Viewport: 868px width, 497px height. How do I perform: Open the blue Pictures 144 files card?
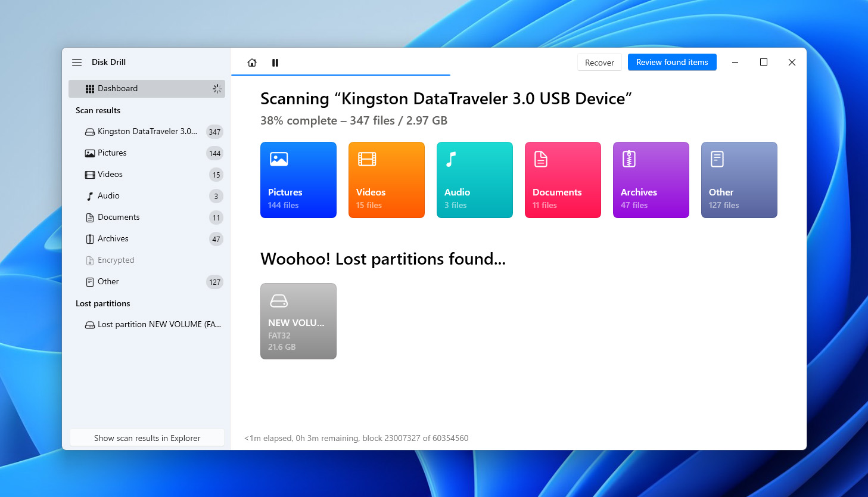pos(298,180)
